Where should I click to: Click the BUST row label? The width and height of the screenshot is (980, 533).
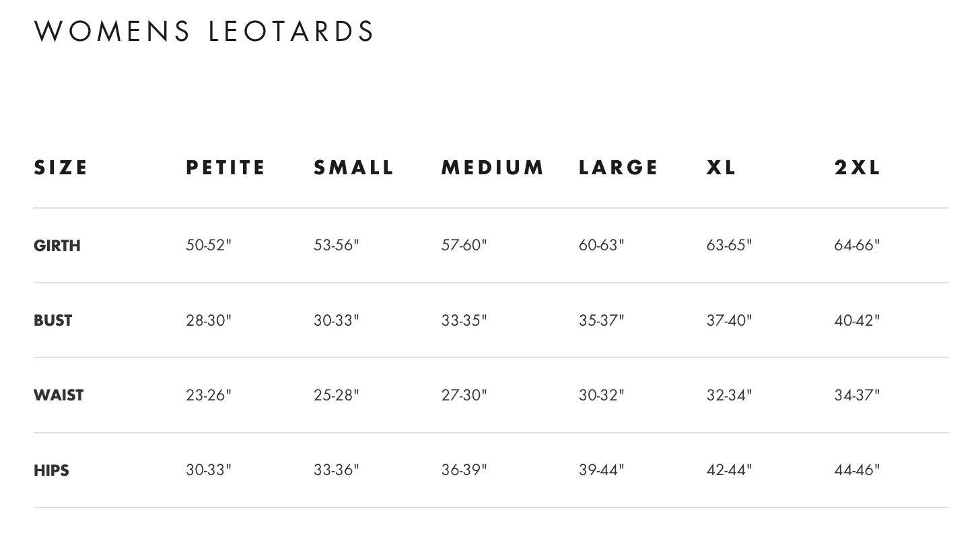[53, 320]
